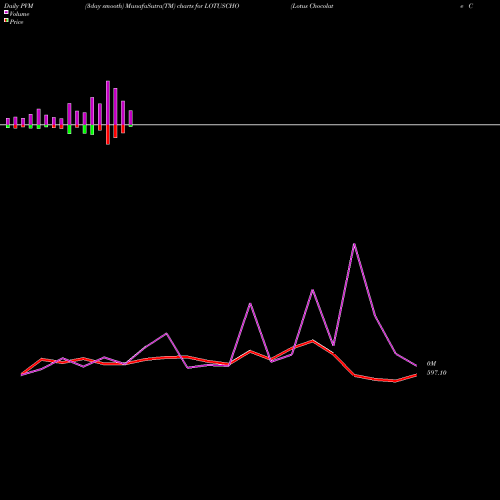Screen dimensions: 500x500
Task: Click the '0M' volume value label
Action: click(x=431, y=364)
